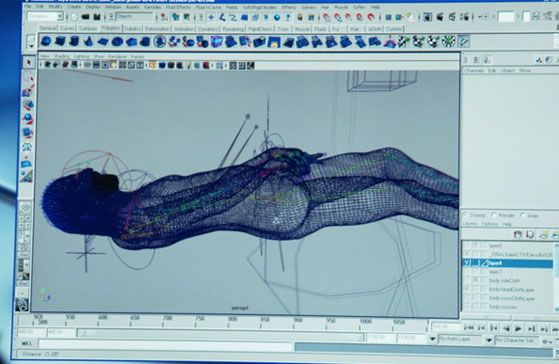Activate the Lasso select tool
This screenshot has width=559, height=364.
click(28, 77)
